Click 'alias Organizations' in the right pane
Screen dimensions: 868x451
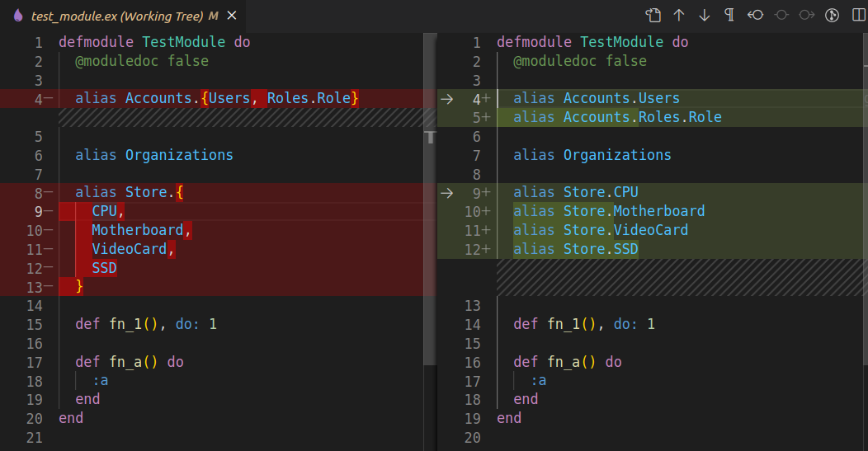(592, 155)
